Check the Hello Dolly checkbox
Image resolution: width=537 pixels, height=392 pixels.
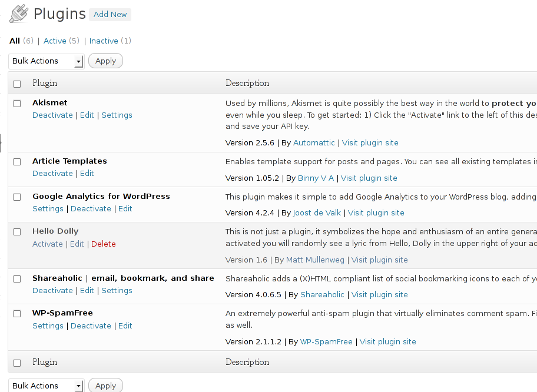(17, 232)
